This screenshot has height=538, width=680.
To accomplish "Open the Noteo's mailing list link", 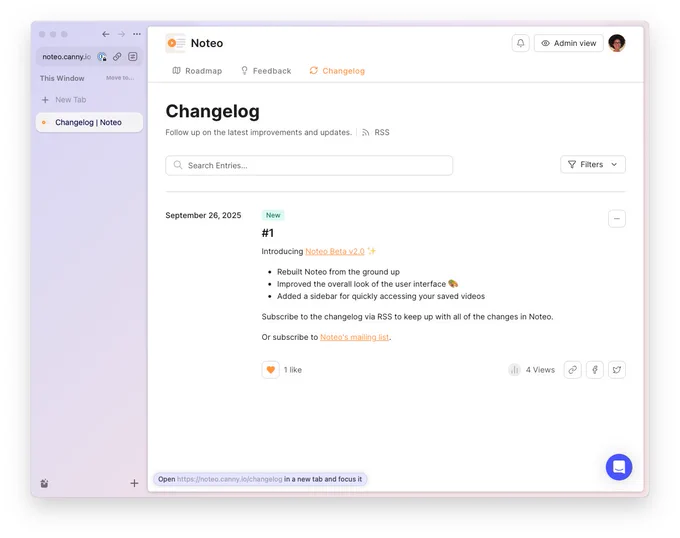I will pyautogui.click(x=354, y=337).
